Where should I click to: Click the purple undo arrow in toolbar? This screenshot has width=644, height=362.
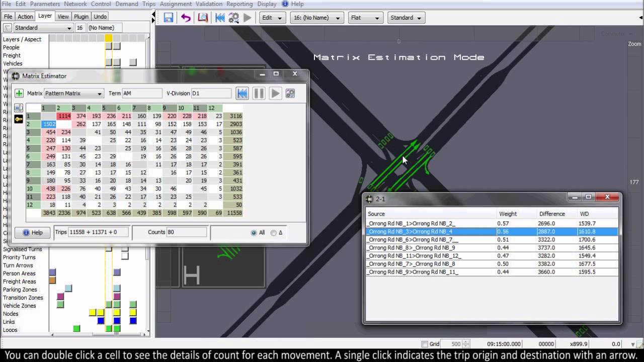(x=186, y=18)
